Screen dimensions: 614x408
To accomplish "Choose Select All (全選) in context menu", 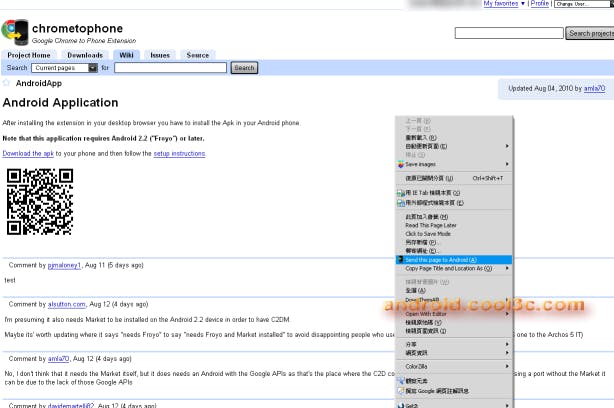I will (454, 291).
